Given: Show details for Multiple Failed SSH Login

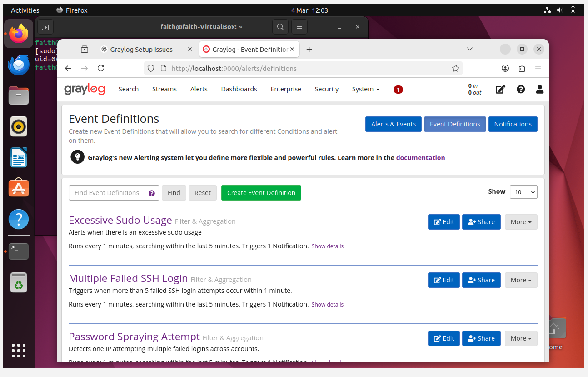Looking at the screenshot, I should pos(327,305).
